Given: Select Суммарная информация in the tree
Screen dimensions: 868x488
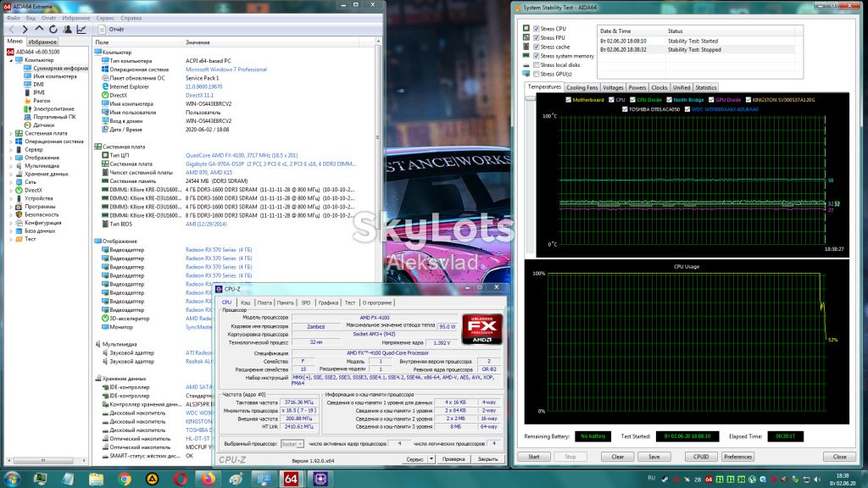Looking at the screenshot, I should pos(60,68).
